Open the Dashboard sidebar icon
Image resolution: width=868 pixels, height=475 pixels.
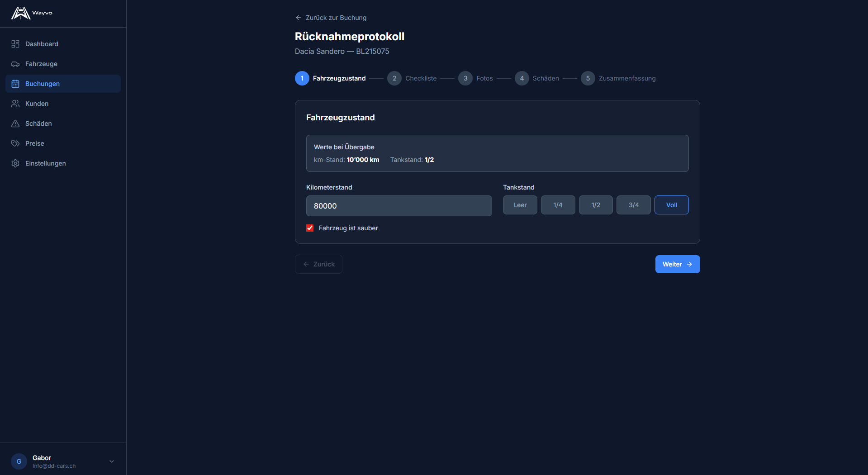pos(15,44)
